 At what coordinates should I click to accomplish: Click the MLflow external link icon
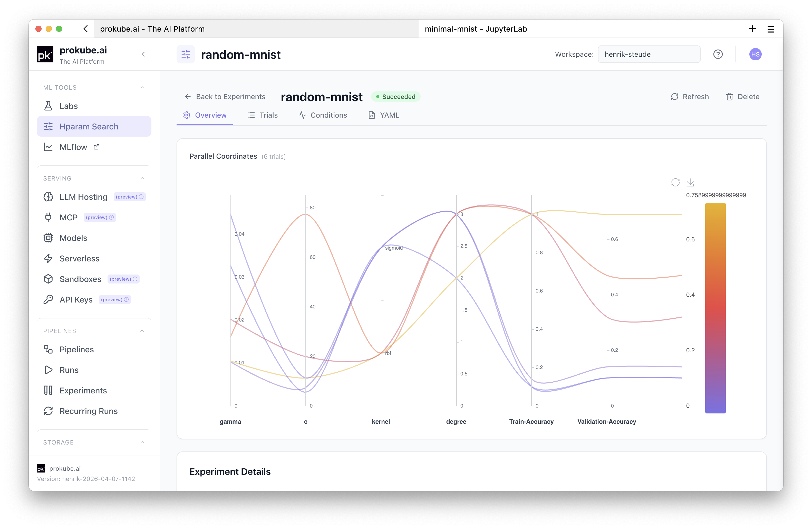tap(96, 147)
